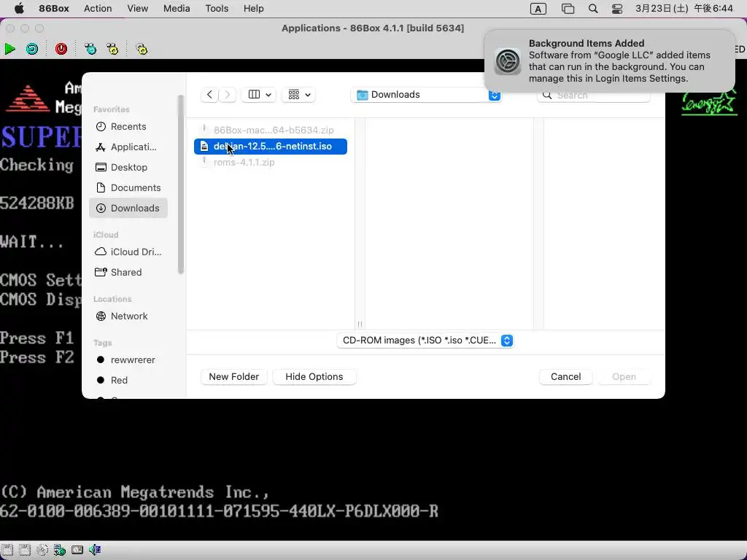Open the Help menu
This screenshot has height=560, width=747.
click(x=253, y=8)
